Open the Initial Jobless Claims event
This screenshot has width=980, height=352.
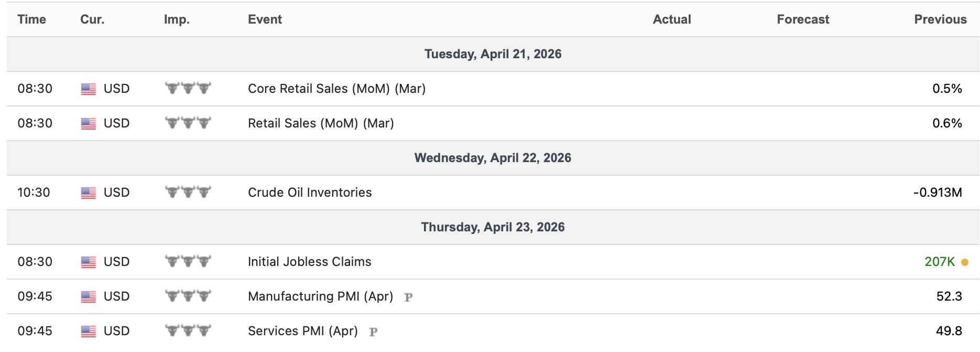pos(309,262)
